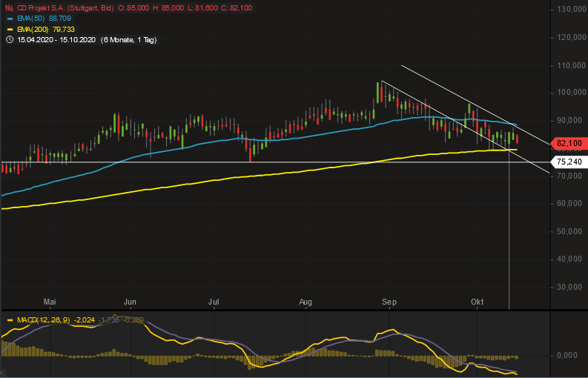Click the 120,000 price axis label
This screenshot has height=378, width=588.
click(x=572, y=37)
